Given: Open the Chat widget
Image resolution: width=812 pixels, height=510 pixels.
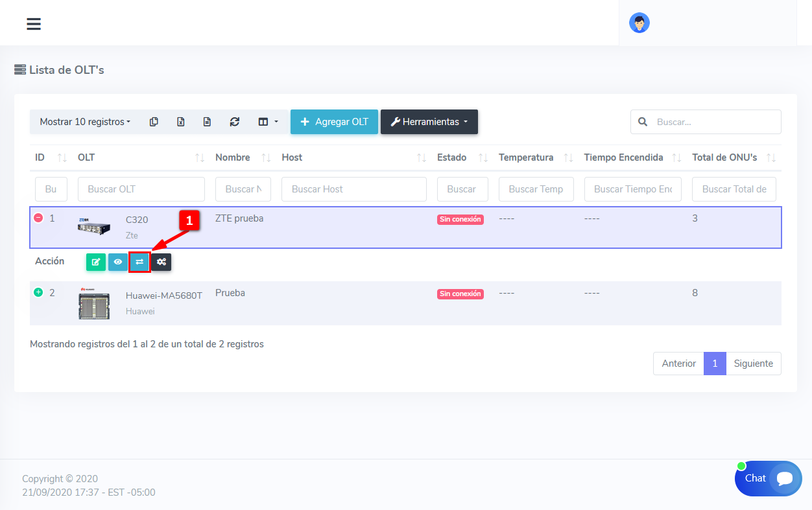Looking at the screenshot, I should click(768, 478).
